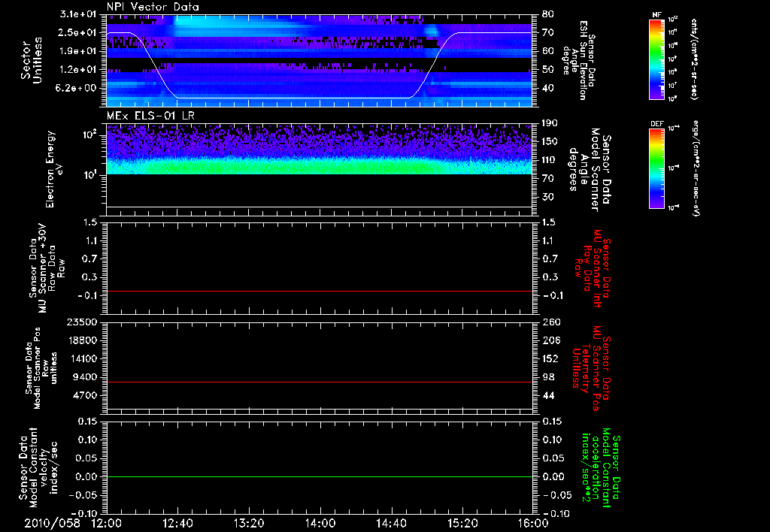
Task: Click the red line in Scanner Pos plot
Action: (319, 382)
